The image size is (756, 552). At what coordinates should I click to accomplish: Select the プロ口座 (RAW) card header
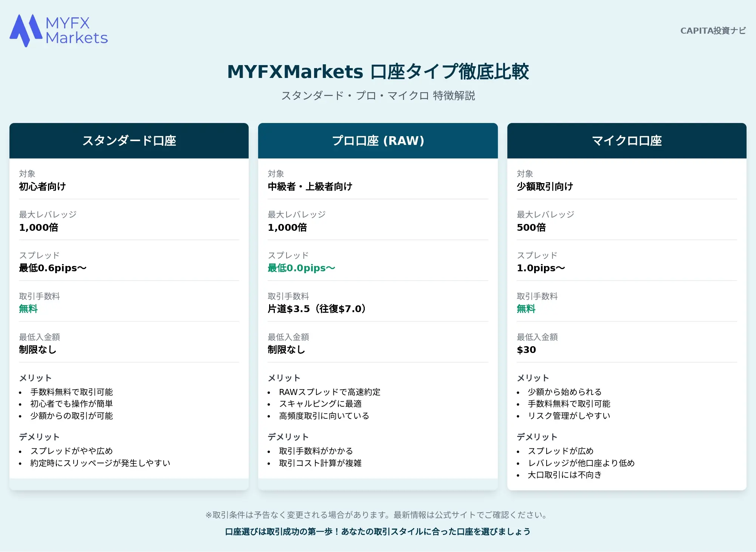(x=378, y=141)
